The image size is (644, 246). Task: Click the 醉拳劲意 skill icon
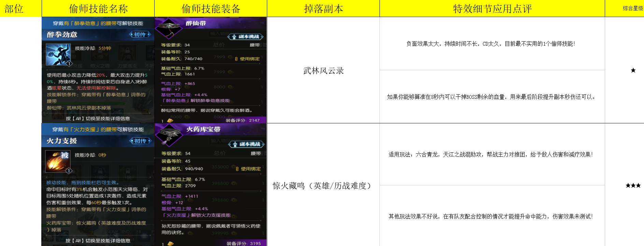[x=58, y=55]
